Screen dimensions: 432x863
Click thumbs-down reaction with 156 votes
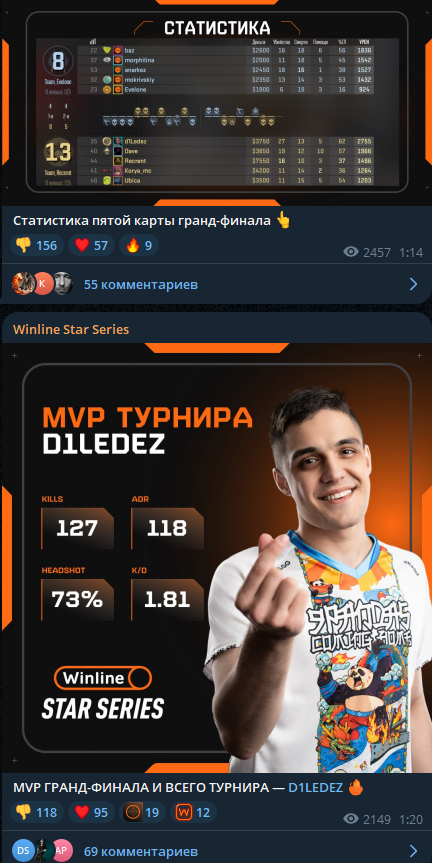[37, 245]
